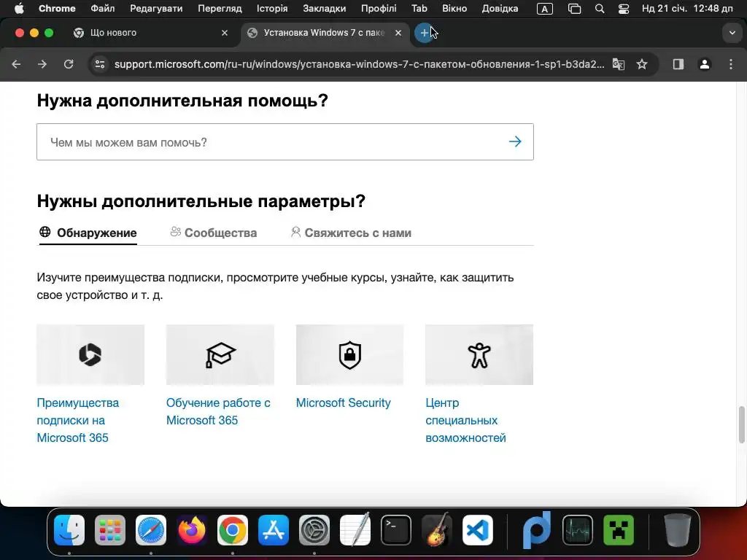This screenshot has height=560, width=747.
Task: Open the Tab menu in menu bar
Action: point(419,9)
